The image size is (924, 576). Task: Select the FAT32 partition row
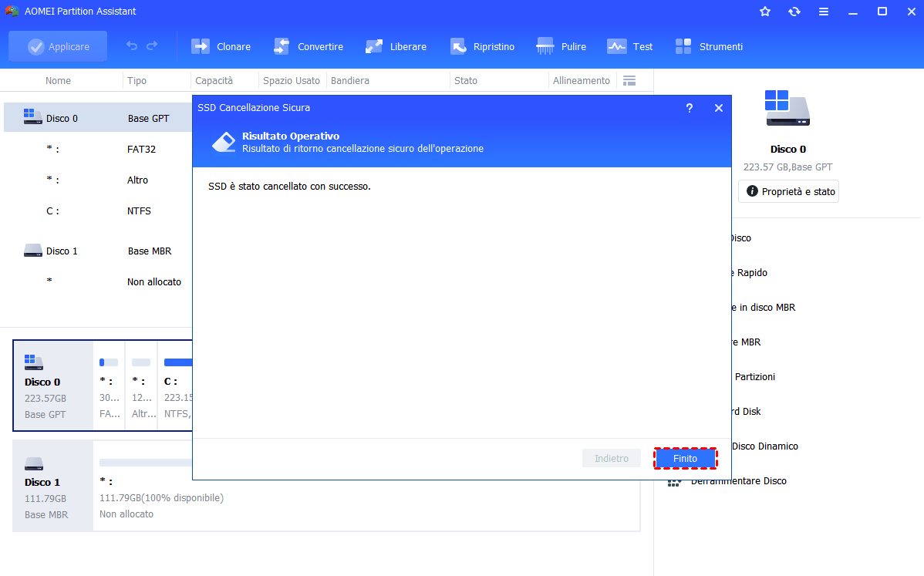99,149
